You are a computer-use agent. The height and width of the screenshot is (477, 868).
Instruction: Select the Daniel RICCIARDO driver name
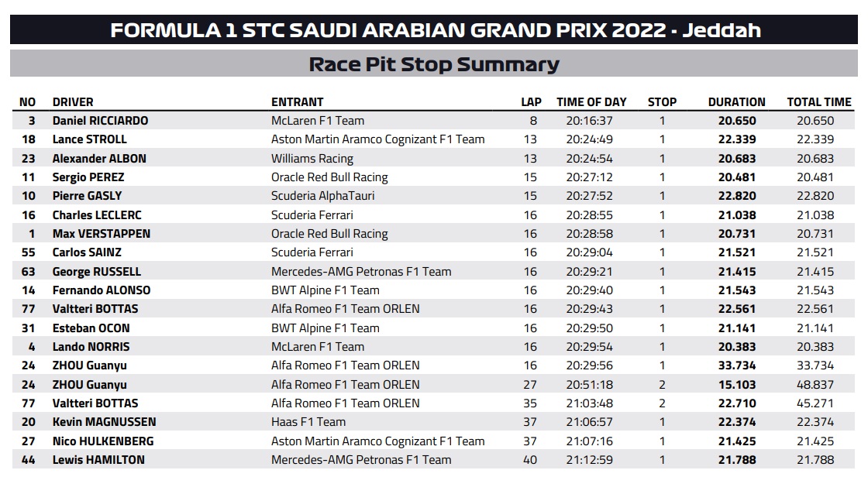pos(100,121)
